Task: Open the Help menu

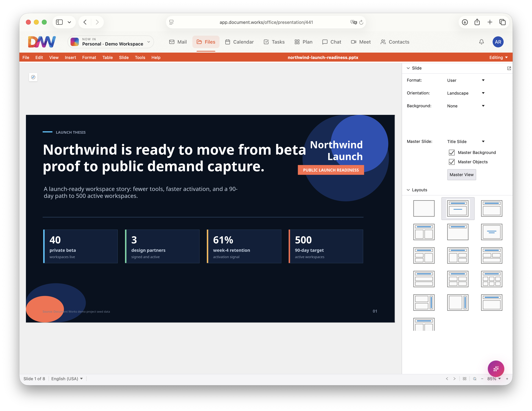Action: (x=156, y=58)
